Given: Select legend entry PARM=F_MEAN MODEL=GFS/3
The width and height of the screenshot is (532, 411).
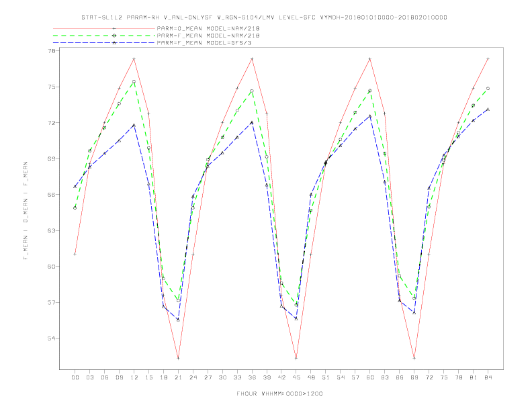Looking at the screenshot, I should click(204, 43).
